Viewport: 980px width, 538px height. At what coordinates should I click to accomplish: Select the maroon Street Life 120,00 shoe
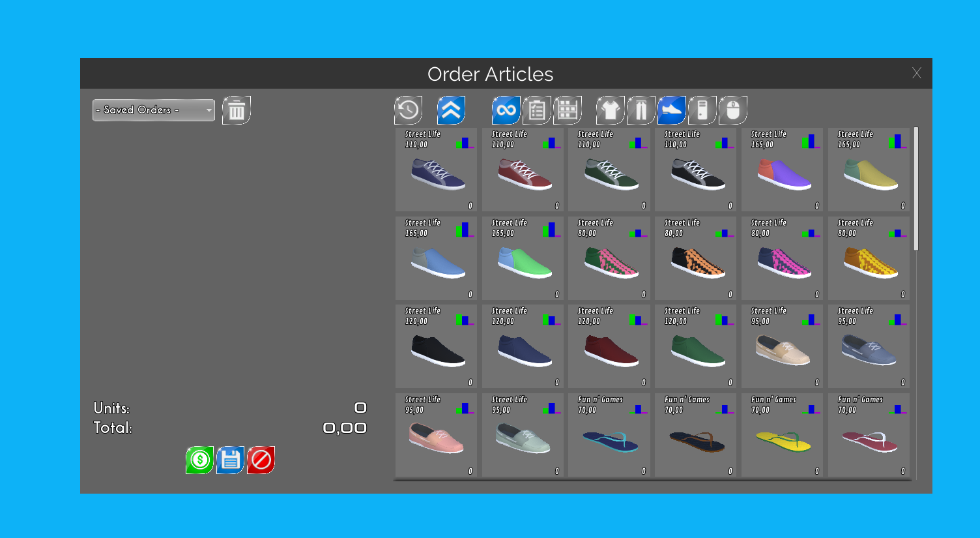click(609, 346)
